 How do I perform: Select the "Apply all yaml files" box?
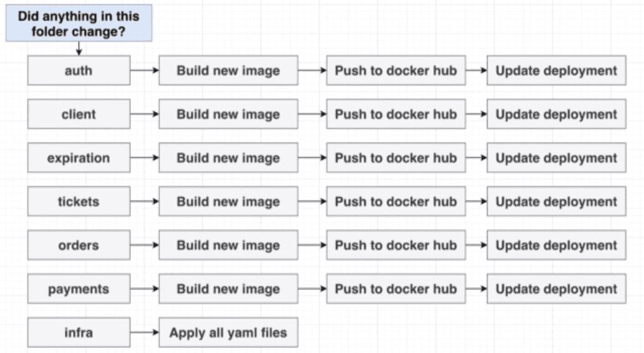[228, 332]
